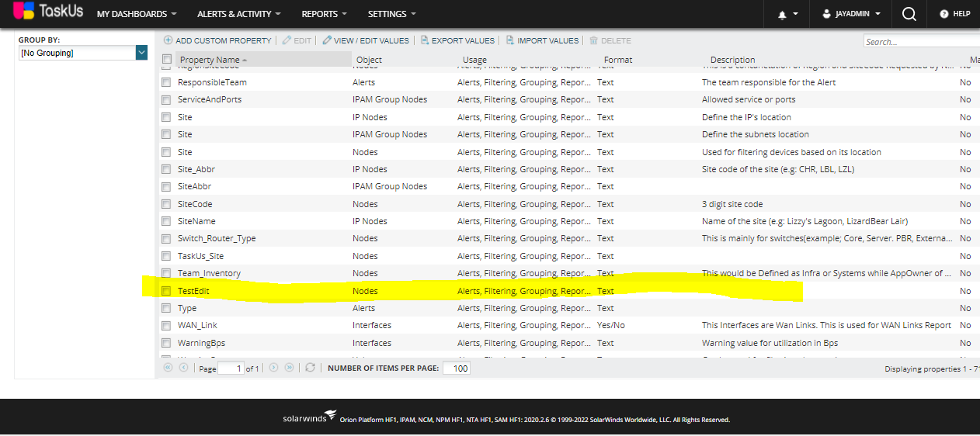Click the refresh icon in pager
This screenshot has height=436, width=980.
tap(311, 368)
